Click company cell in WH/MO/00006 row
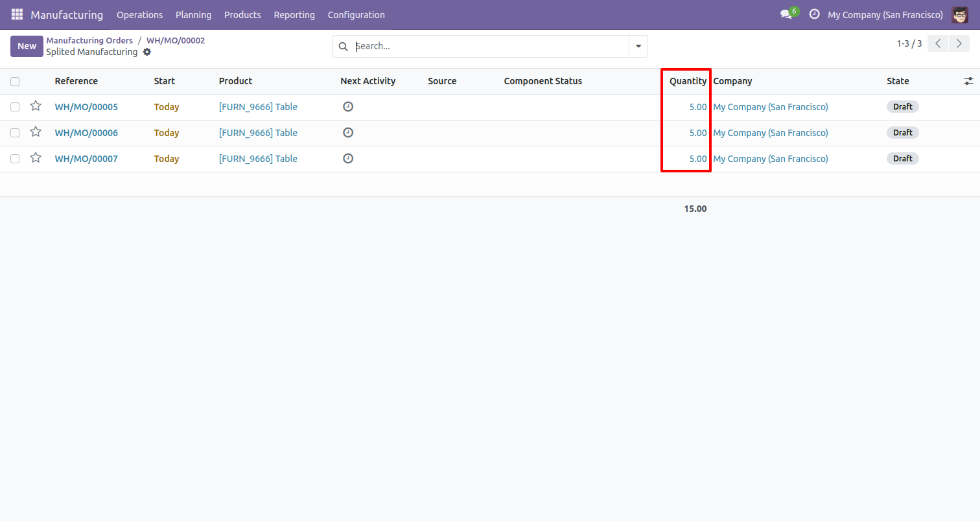Viewport: 980px width, 521px height. (x=771, y=133)
